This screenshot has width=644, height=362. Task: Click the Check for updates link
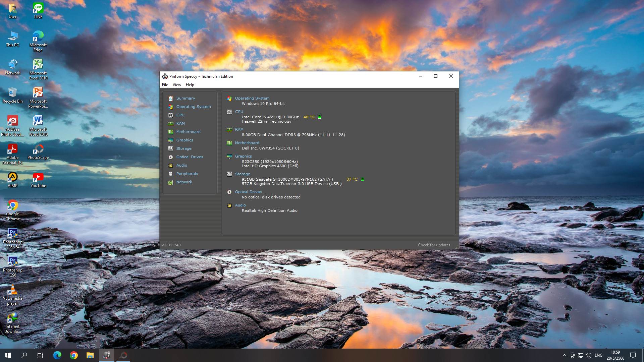point(435,245)
